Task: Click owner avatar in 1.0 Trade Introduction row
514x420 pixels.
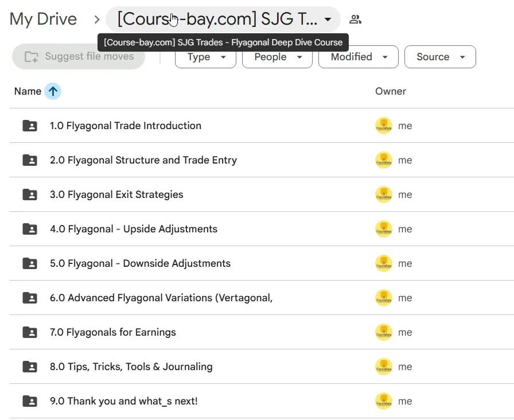Action: 384,126
